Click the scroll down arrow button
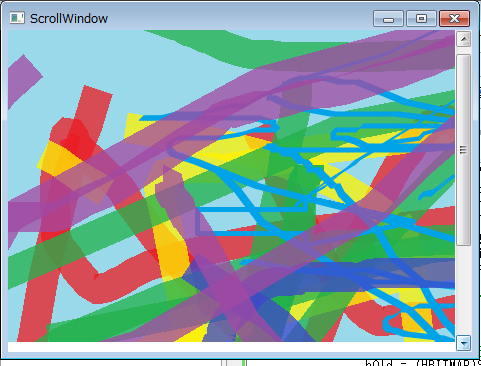The height and width of the screenshot is (366, 481). pos(463,343)
